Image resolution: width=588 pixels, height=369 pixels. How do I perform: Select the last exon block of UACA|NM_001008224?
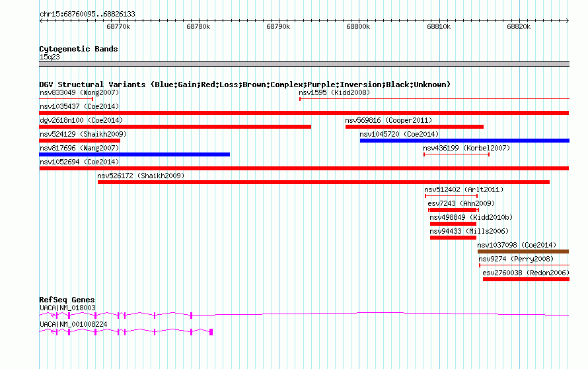coord(211,332)
